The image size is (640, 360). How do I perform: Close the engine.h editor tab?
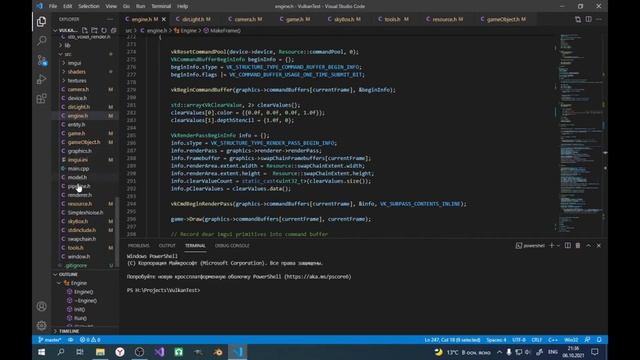(164, 19)
